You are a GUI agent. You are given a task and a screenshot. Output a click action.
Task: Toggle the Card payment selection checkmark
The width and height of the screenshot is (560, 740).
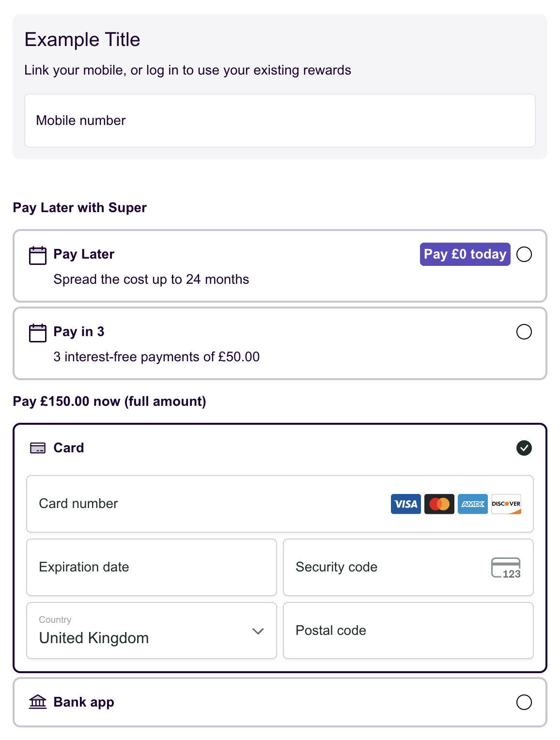(x=524, y=448)
